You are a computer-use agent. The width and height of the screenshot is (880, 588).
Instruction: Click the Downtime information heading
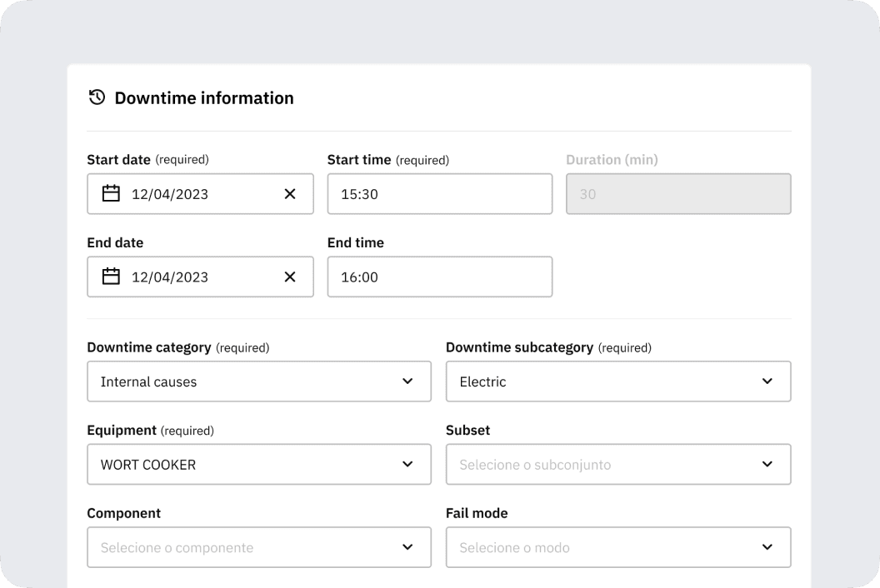coord(204,97)
